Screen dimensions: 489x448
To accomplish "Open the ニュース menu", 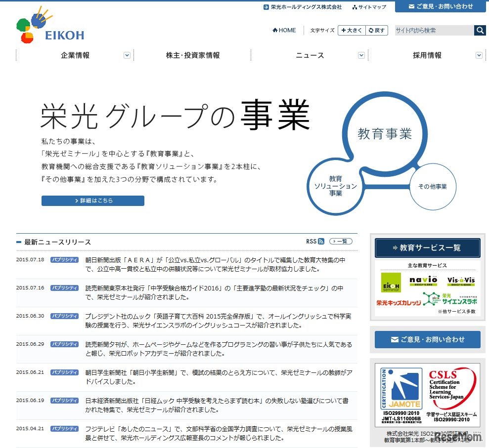I will pyautogui.click(x=310, y=55).
